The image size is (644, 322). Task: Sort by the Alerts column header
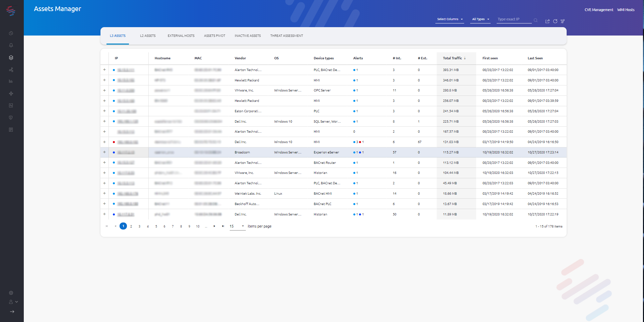tap(358, 58)
